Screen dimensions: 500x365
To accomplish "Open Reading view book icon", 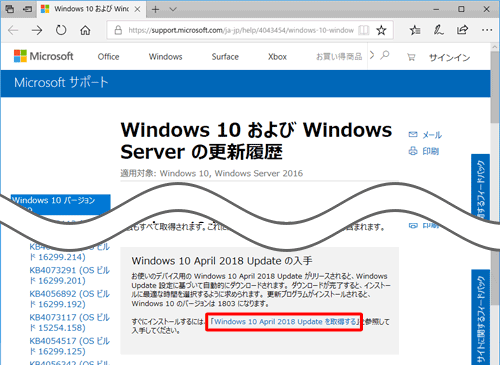I will pyautogui.click(x=364, y=30).
